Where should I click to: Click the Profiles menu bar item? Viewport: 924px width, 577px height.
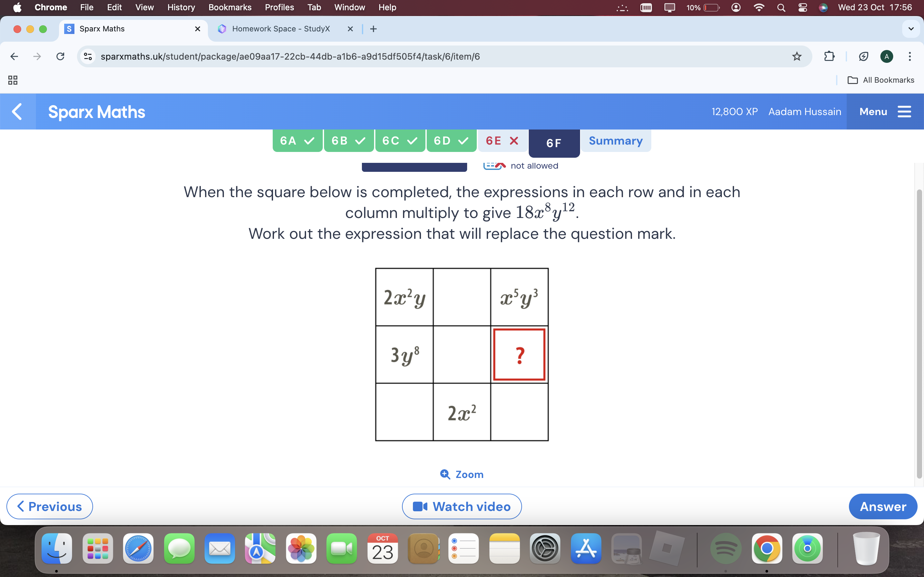click(x=279, y=8)
